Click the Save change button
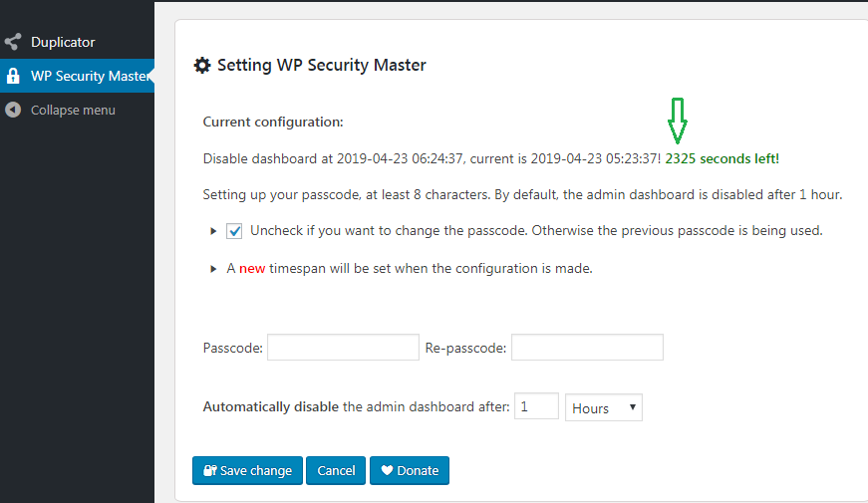Viewport: 868px width, 503px height. tap(248, 471)
